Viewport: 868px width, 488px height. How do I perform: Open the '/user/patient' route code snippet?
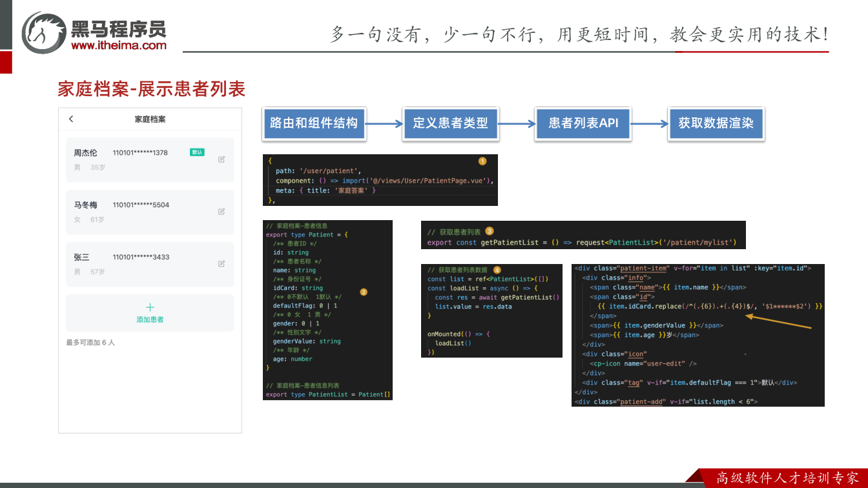click(x=380, y=180)
